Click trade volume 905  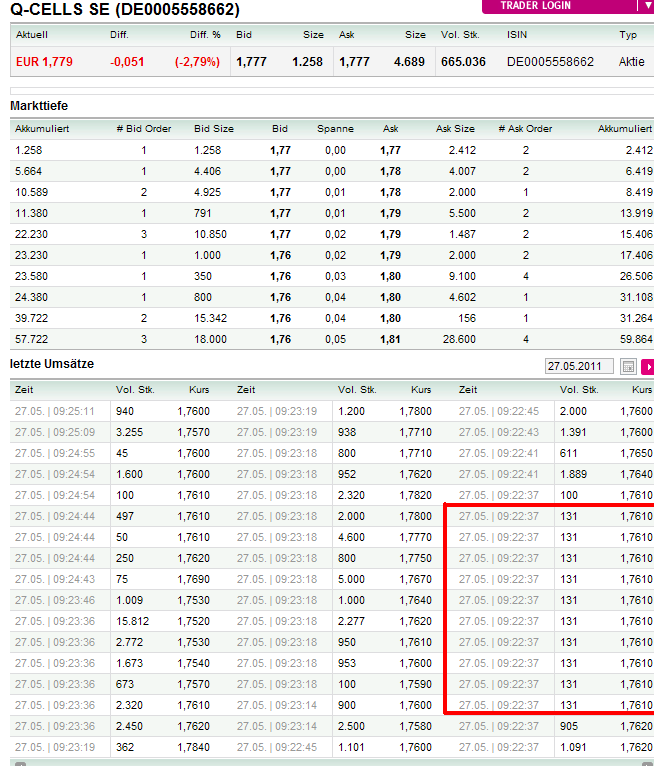click(569, 726)
